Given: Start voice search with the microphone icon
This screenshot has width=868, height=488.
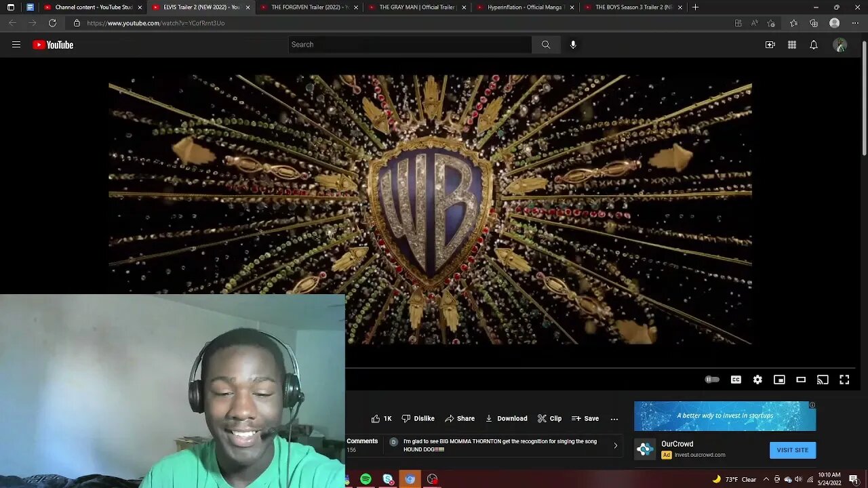Looking at the screenshot, I should click(x=573, y=45).
